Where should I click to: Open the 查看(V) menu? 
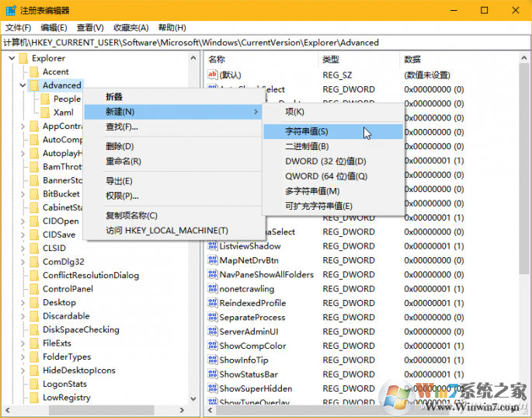click(90, 27)
